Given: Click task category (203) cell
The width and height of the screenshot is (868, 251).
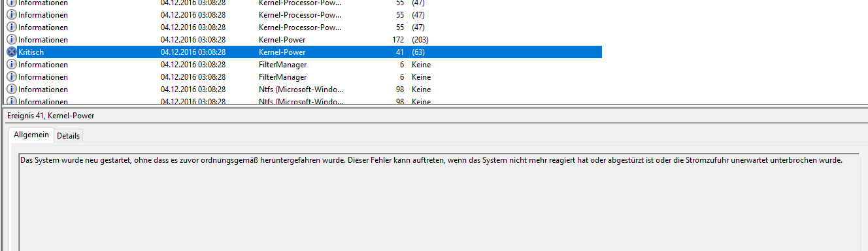Looking at the screenshot, I should [420, 40].
